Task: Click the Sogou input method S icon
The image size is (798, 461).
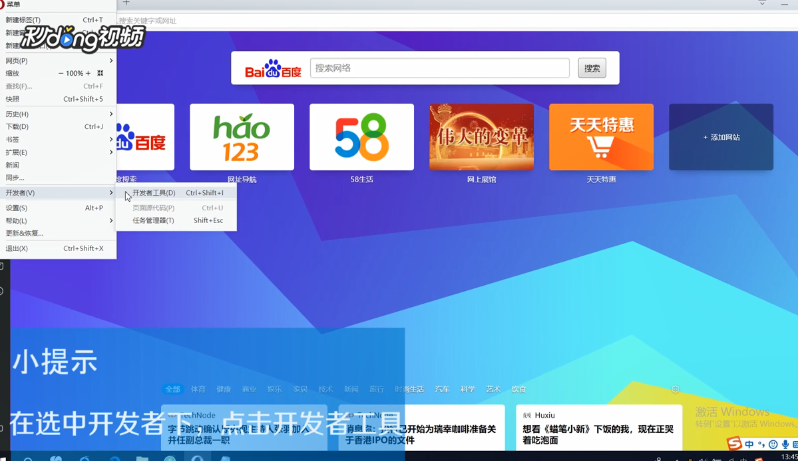Action: coord(734,443)
